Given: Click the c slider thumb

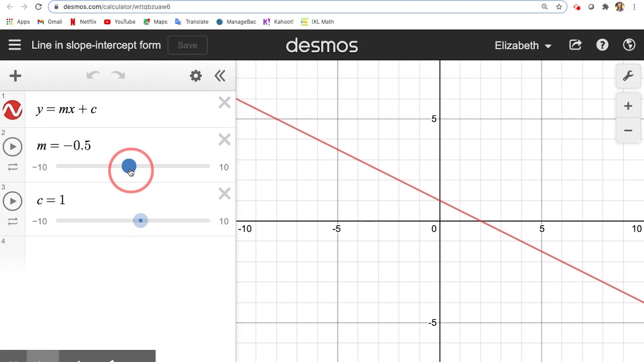Looking at the screenshot, I should 140,220.
